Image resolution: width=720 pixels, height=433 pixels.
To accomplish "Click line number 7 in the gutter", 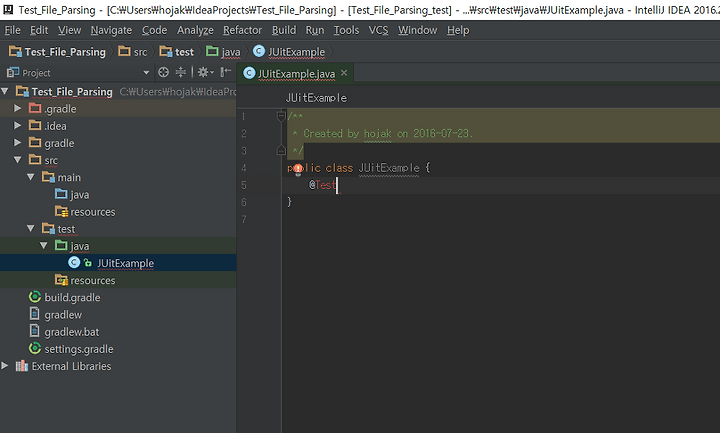I will click(x=244, y=219).
